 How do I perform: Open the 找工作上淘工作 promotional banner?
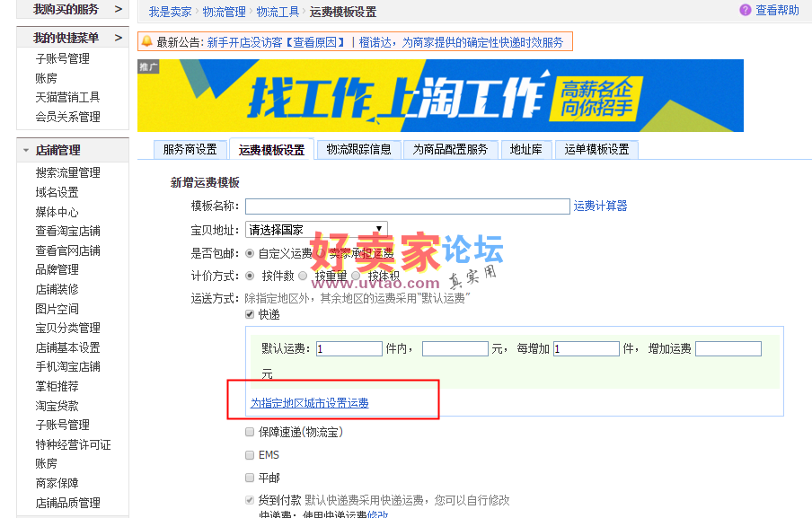440,96
